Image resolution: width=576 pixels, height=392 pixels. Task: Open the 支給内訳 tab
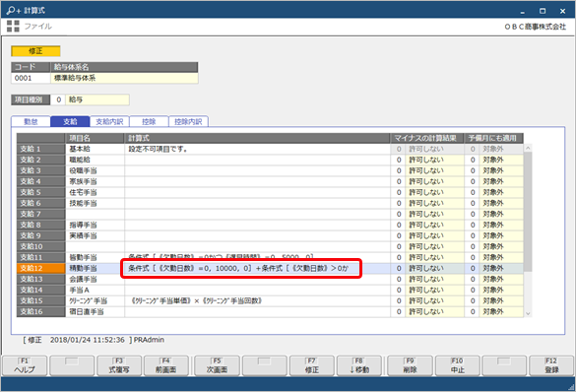(109, 121)
